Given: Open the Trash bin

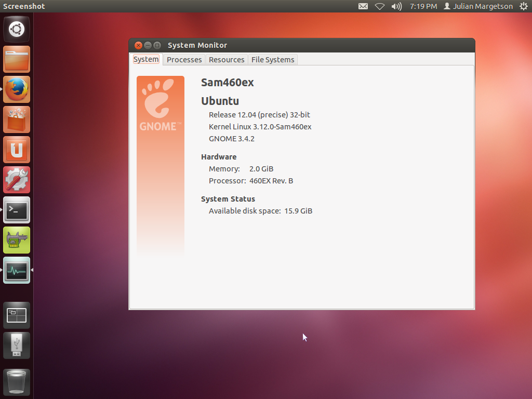Looking at the screenshot, I should pos(17,382).
